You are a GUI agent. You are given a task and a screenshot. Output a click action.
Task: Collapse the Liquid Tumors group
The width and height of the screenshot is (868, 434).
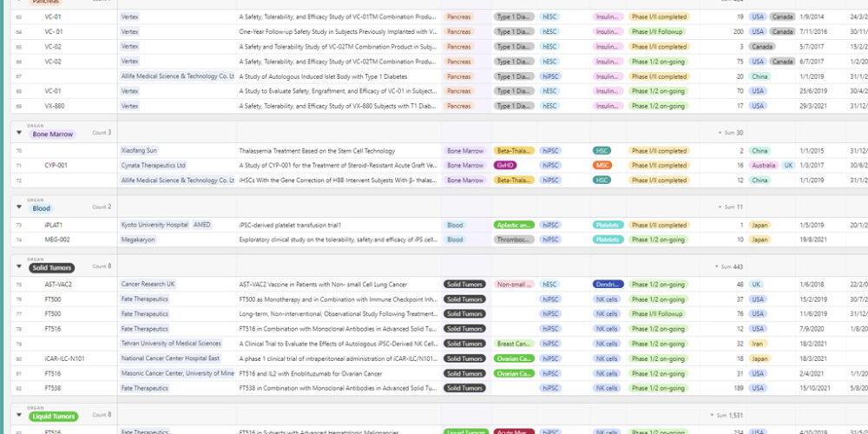tap(19, 415)
